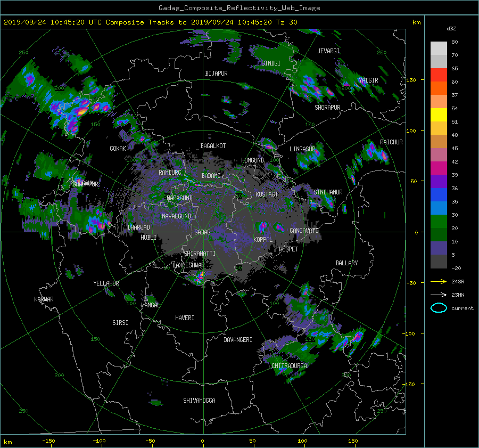The height and width of the screenshot is (448, 479).
Task: Click the GOKAK city label
Action: pyautogui.click(x=118, y=149)
